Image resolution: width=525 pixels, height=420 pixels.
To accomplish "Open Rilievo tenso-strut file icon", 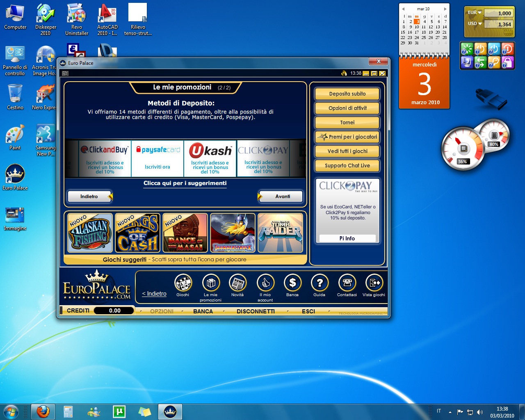I will pos(138,20).
